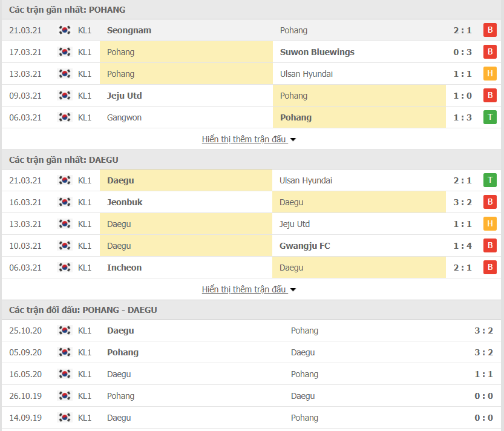The width and height of the screenshot is (504, 431).
Task: Click the red B badge on Incheon vs Daegu row
Action: (x=490, y=267)
